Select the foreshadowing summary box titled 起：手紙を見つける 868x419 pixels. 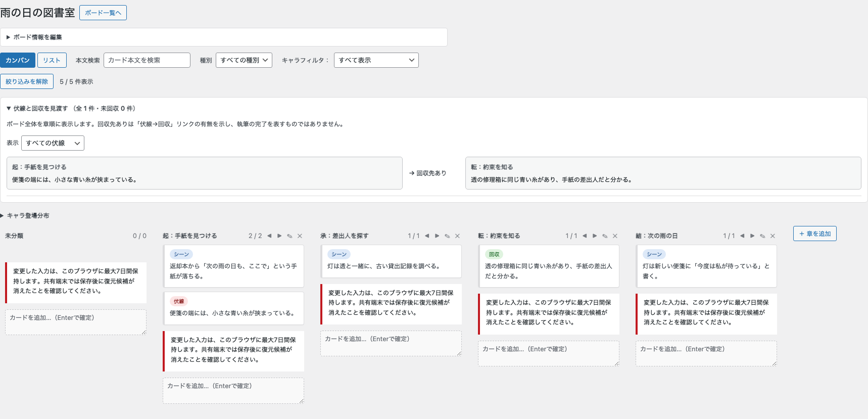pos(205,173)
